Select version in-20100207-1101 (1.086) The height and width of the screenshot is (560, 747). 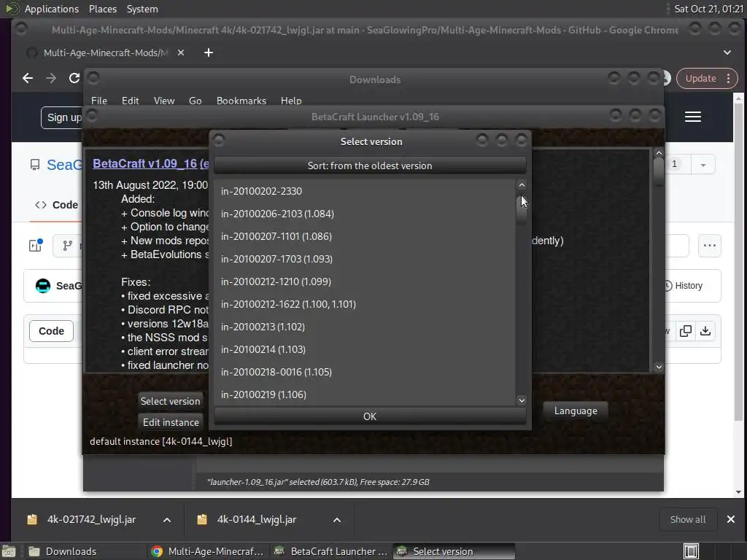pos(365,236)
